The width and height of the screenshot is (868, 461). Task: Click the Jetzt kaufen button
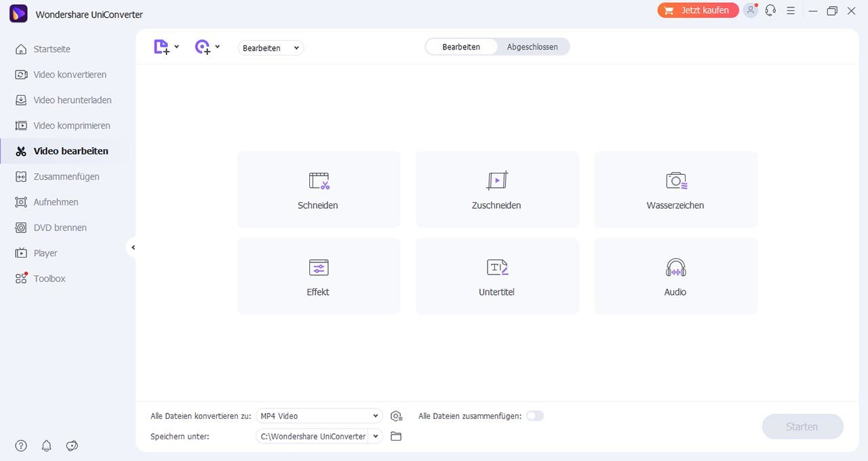698,10
